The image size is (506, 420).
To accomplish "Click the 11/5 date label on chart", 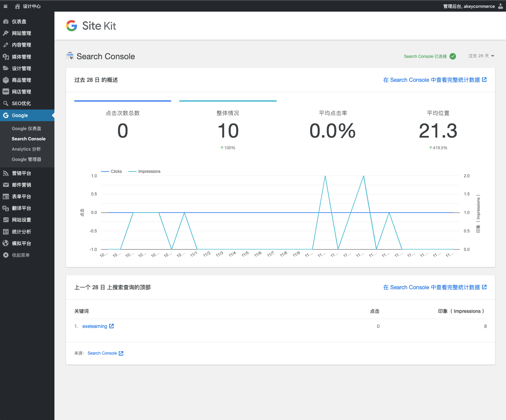I will pos(245,254).
